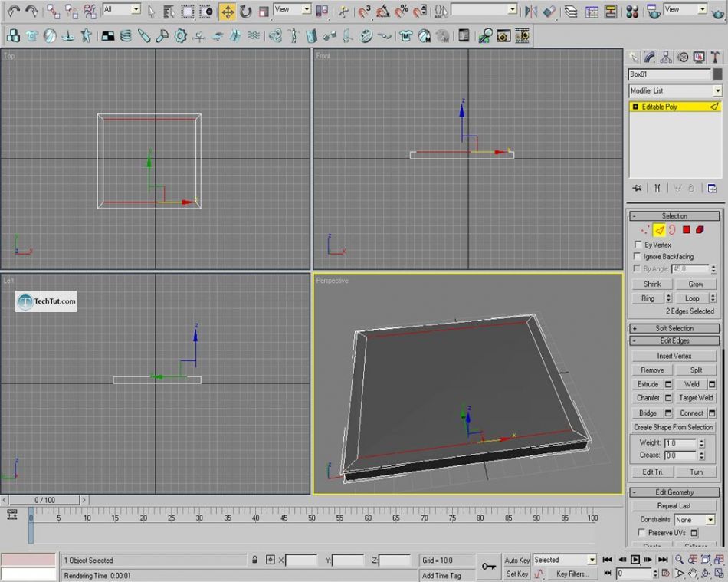Click the Loop button

click(x=692, y=298)
